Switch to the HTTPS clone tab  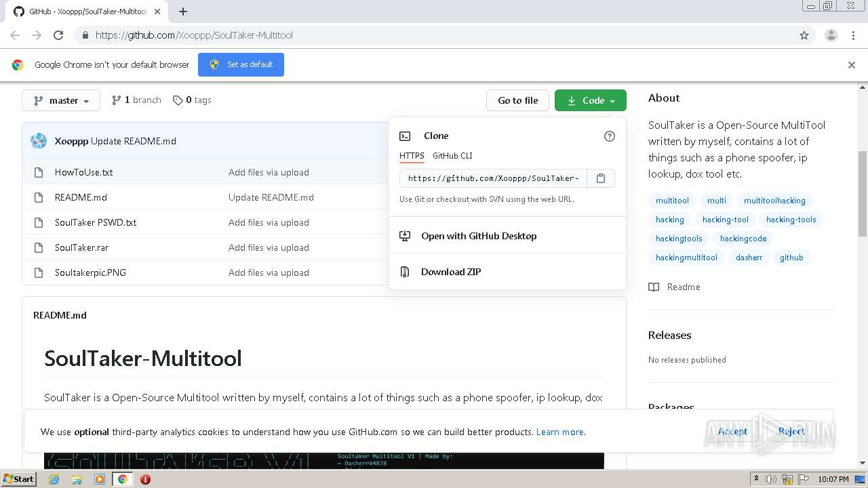tap(412, 156)
